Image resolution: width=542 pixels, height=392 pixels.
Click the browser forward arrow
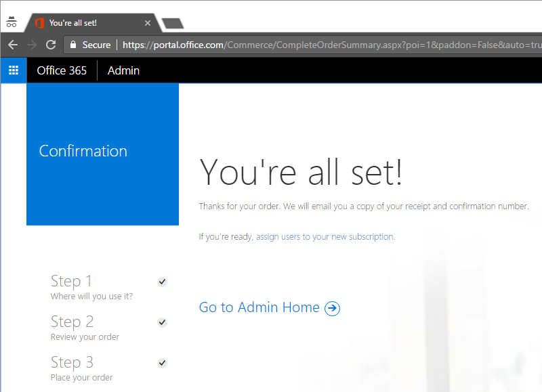pos(31,45)
